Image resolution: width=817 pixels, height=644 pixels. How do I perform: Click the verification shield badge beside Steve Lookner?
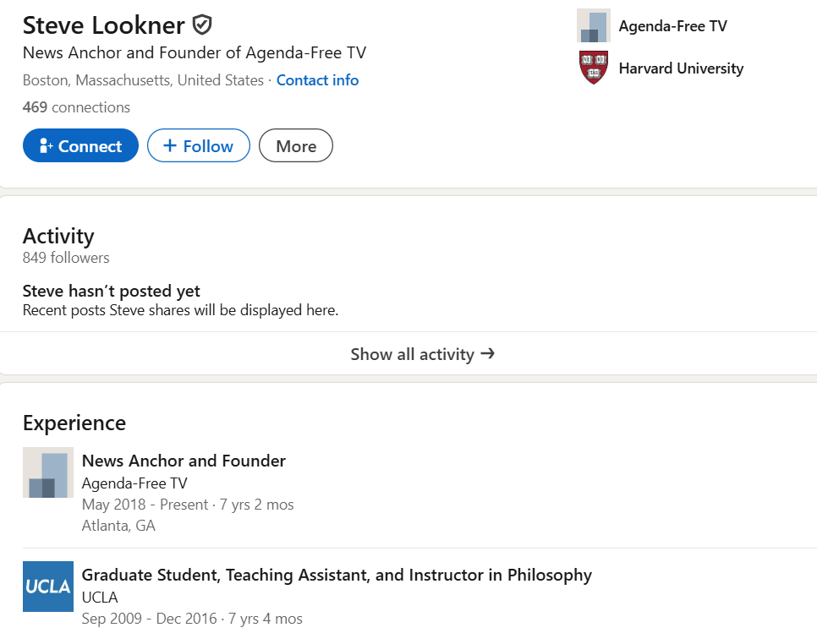coord(201,25)
